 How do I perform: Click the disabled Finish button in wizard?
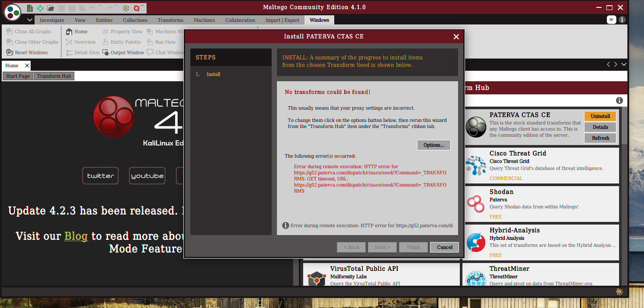[413, 247]
